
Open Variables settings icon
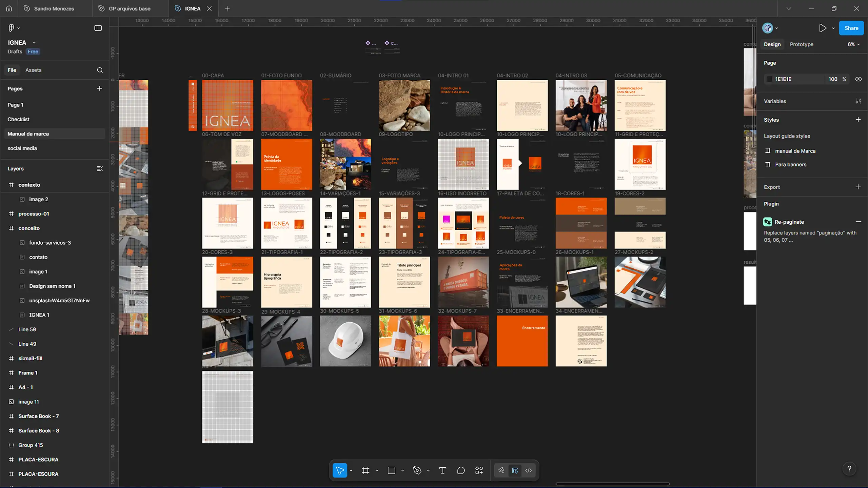tap(858, 101)
